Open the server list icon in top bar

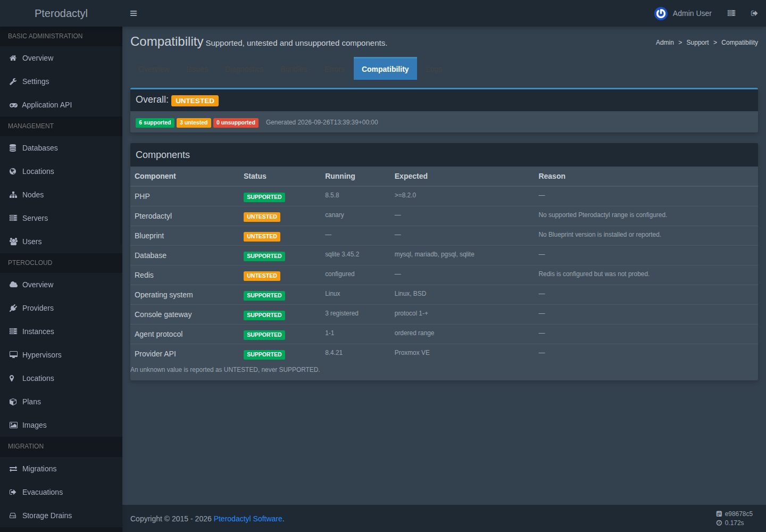(x=731, y=13)
